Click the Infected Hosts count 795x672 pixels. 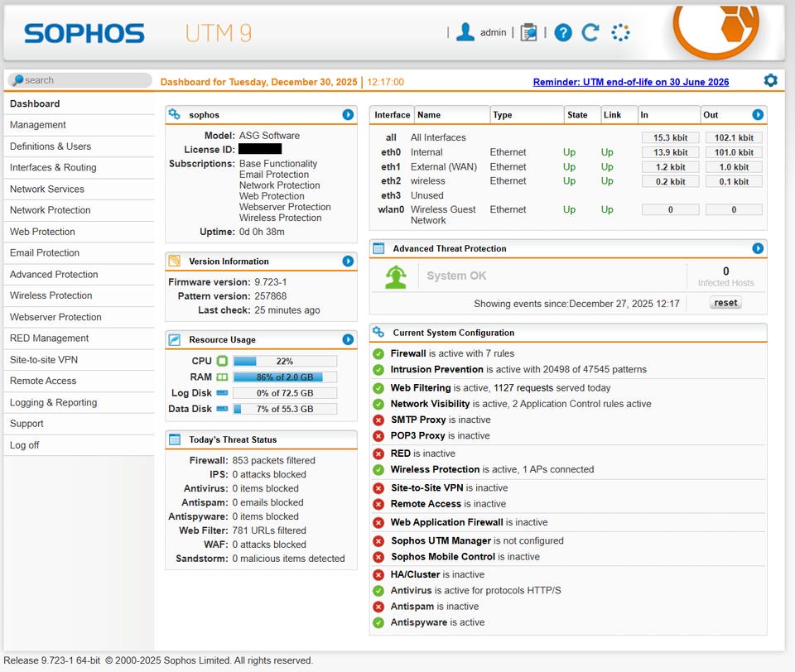pos(725,271)
